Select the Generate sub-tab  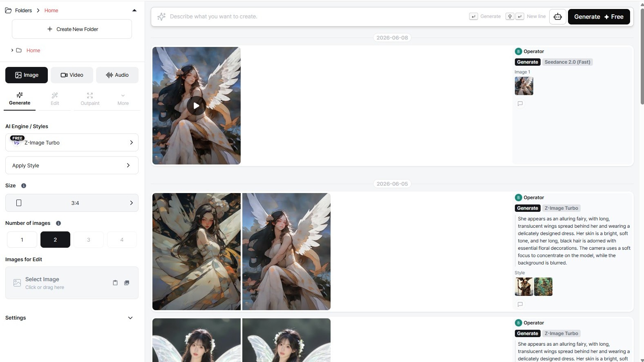[x=20, y=99]
